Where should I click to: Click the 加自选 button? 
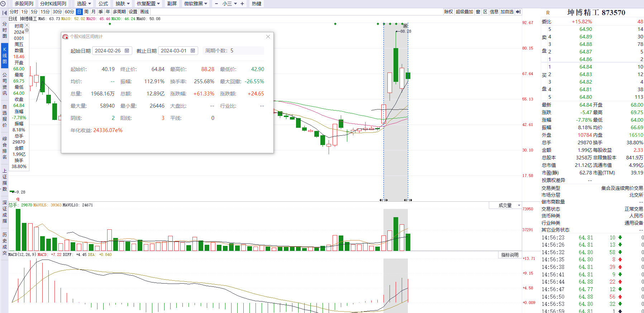[507, 12]
